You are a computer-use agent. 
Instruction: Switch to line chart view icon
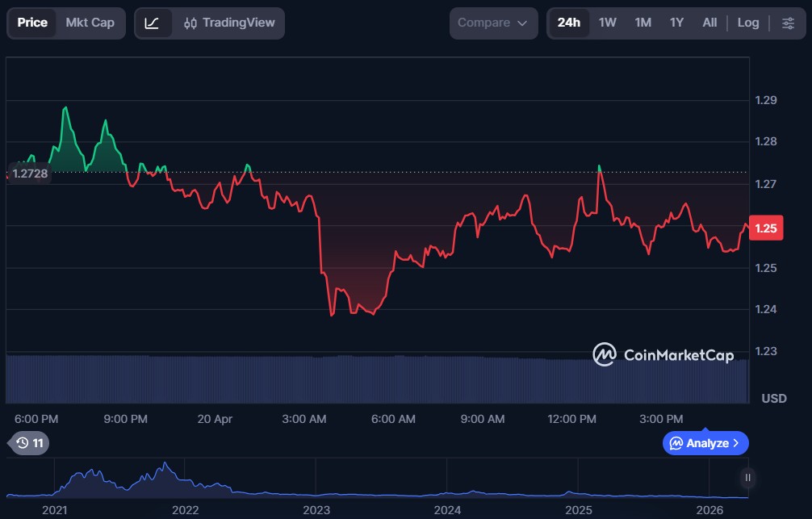tap(152, 23)
